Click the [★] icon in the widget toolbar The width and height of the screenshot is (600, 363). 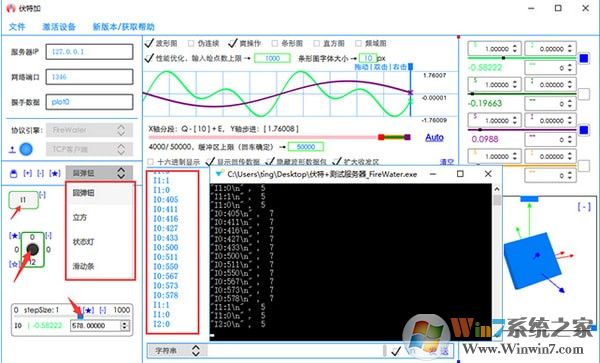coord(55,173)
